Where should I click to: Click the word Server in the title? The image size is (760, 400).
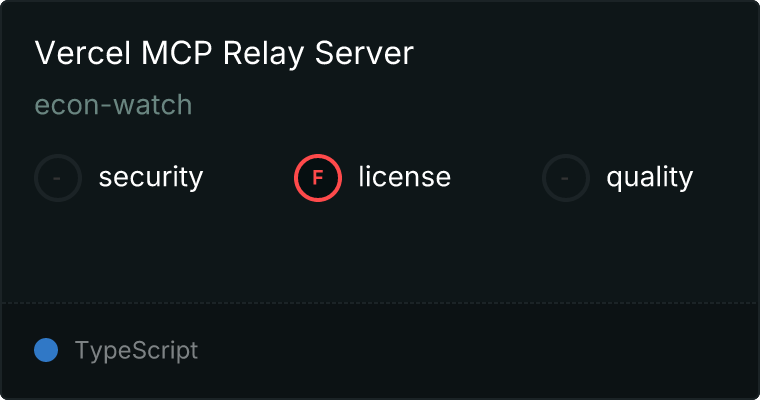click(x=364, y=53)
